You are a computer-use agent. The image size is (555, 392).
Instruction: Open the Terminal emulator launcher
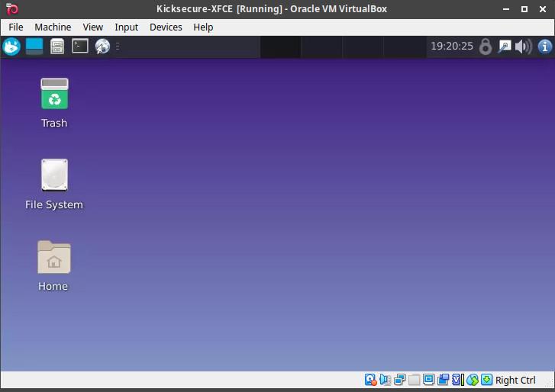[80, 47]
